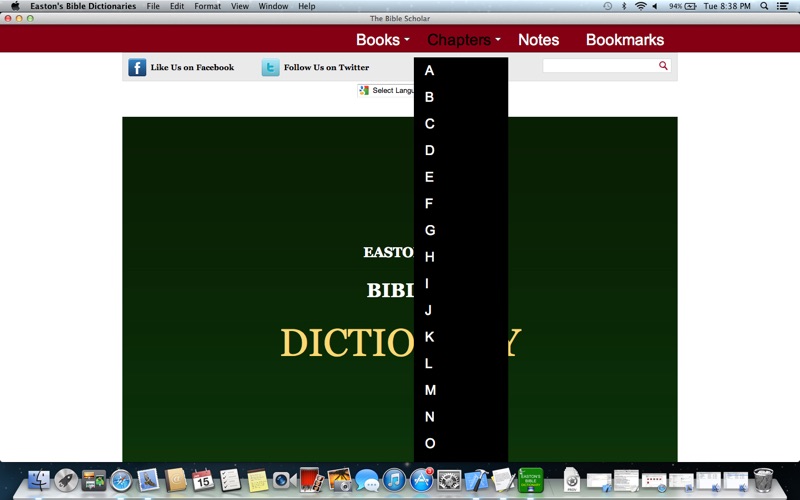Open Photo Booth in the dock
This screenshot has width=800, height=500.
(312, 481)
